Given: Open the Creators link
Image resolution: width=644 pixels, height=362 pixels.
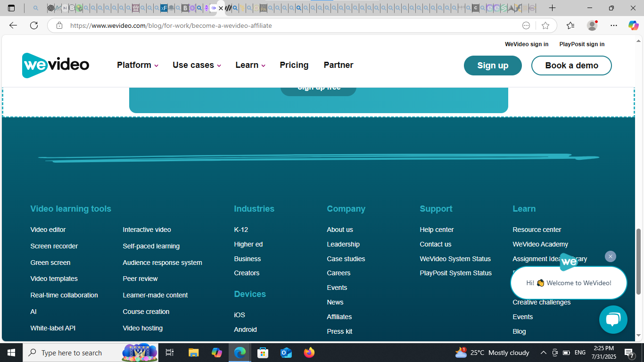Looking at the screenshot, I should (247, 273).
